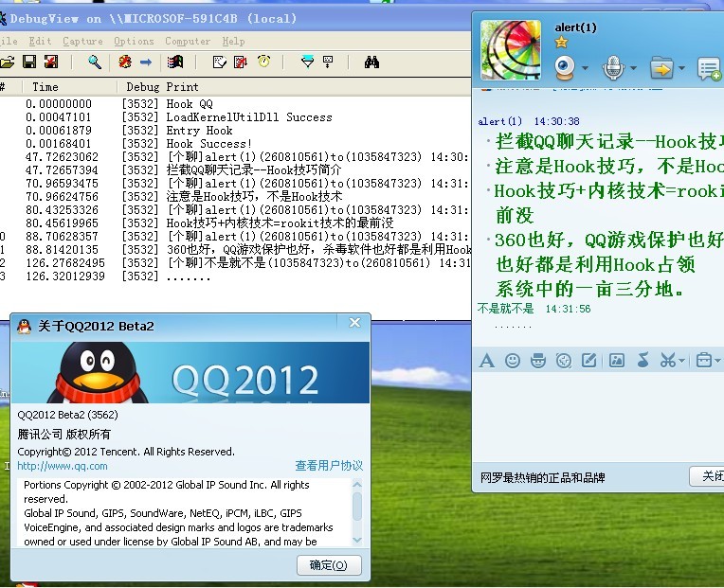
Task: Open the Computer menu in DebugView
Action: click(188, 41)
